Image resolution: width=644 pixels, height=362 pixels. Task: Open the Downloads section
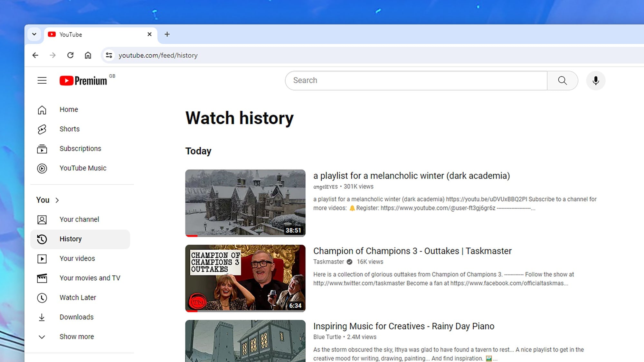(76, 317)
